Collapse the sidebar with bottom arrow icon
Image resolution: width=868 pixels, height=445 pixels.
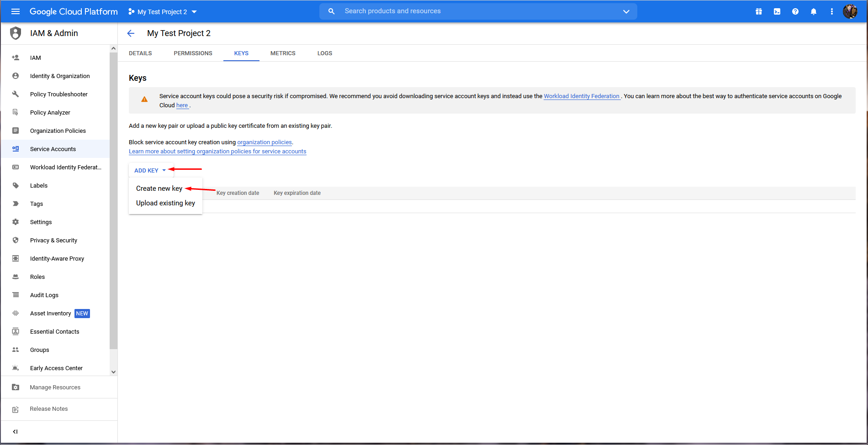click(x=15, y=431)
